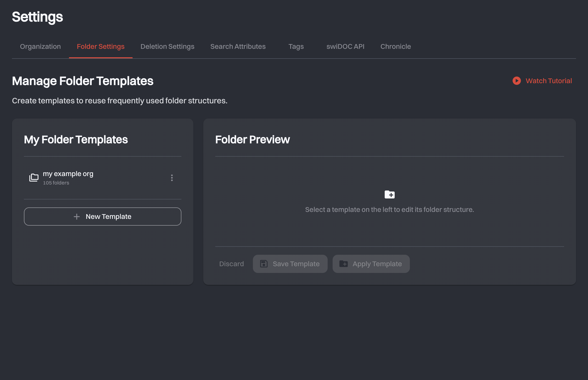Click the 'Select a template on the left' hint
The image size is (588, 380).
point(390,210)
